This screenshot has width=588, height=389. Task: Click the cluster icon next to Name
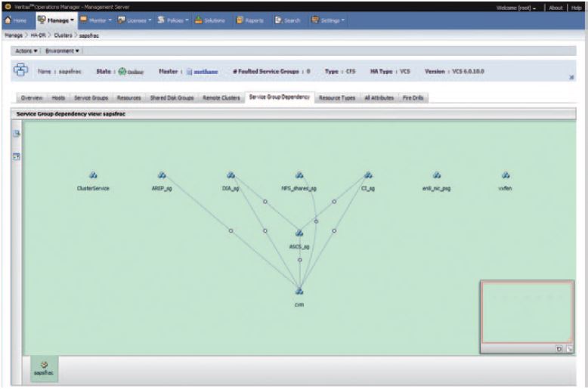tap(20, 69)
